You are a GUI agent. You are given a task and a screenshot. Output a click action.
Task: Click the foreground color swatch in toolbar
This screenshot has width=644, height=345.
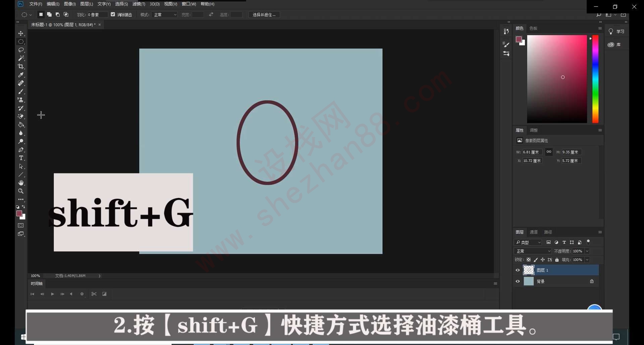19,213
